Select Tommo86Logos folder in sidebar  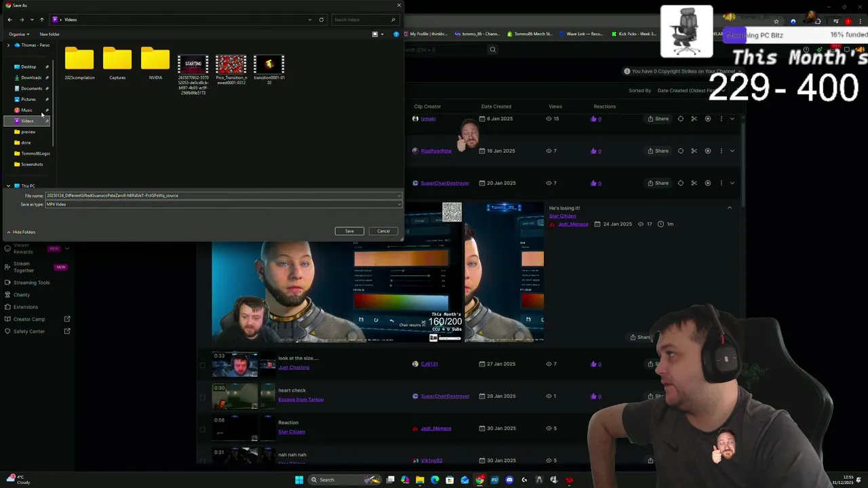35,153
